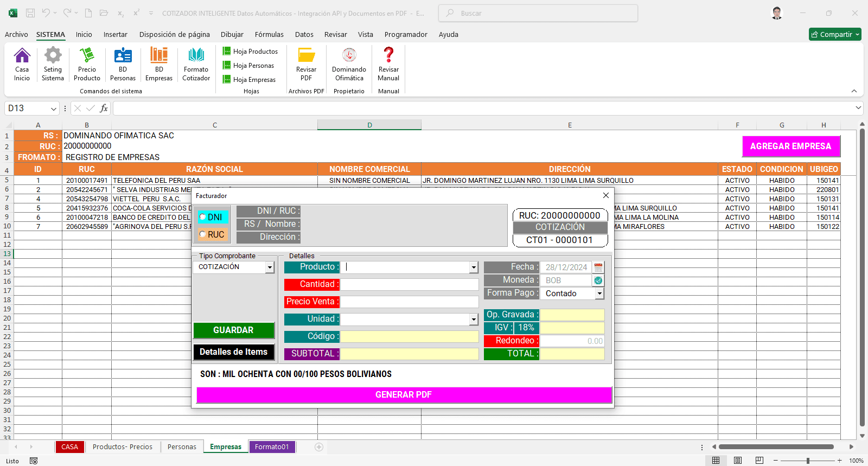This screenshot has width=868, height=466.
Task: Open the CASA sheet tab
Action: click(69, 447)
